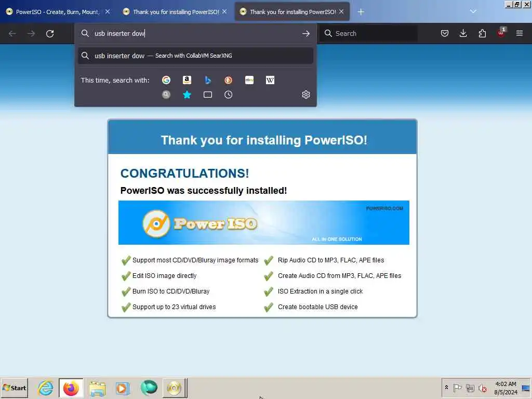The image size is (532, 399).
Task: Click 'Create bootable USB device' text
Action: click(x=318, y=307)
